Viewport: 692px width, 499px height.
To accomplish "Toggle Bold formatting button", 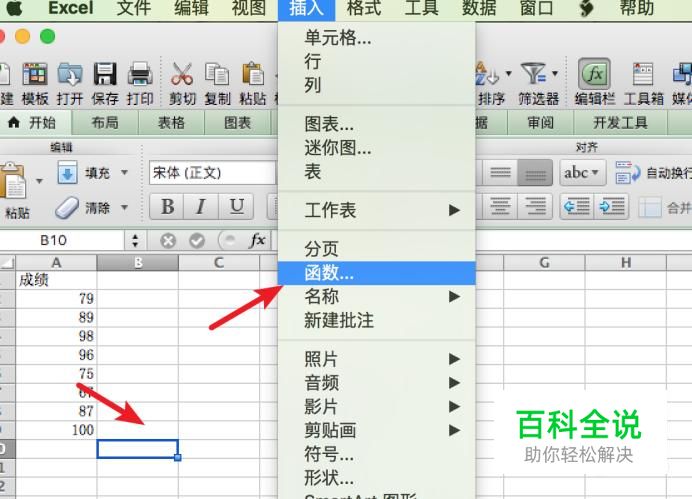I will [167, 206].
